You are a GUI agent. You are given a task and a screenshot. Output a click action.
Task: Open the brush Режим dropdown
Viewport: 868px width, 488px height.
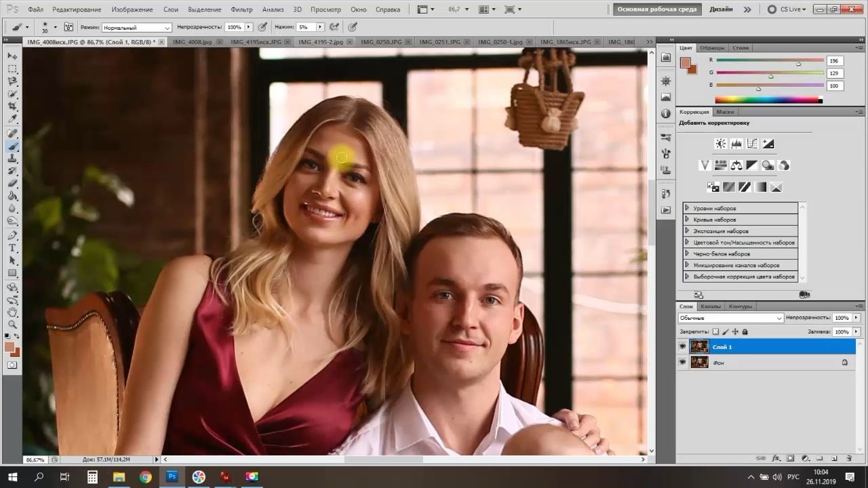[x=136, y=28]
